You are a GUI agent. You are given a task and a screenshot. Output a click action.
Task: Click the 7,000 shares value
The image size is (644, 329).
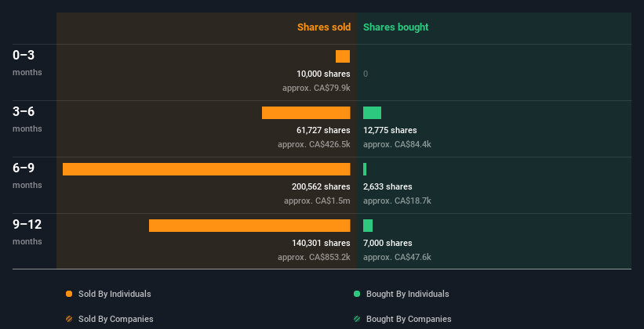[x=387, y=243]
